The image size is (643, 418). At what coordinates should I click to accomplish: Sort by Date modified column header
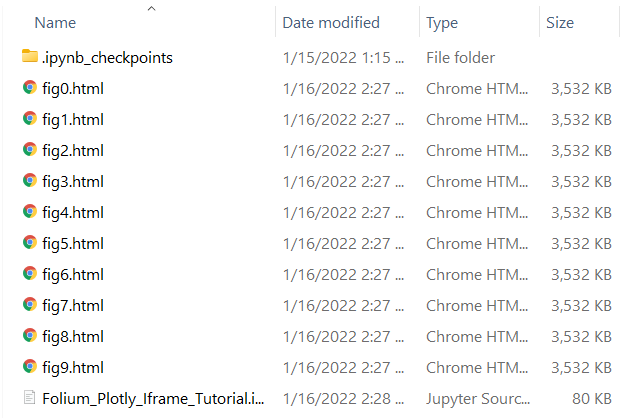[331, 22]
